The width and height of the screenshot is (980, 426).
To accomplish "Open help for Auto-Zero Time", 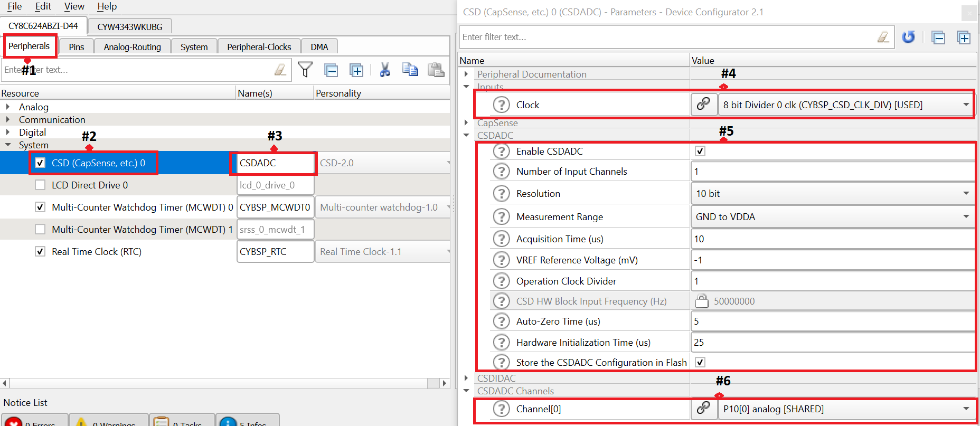I will click(x=501, y=321).
